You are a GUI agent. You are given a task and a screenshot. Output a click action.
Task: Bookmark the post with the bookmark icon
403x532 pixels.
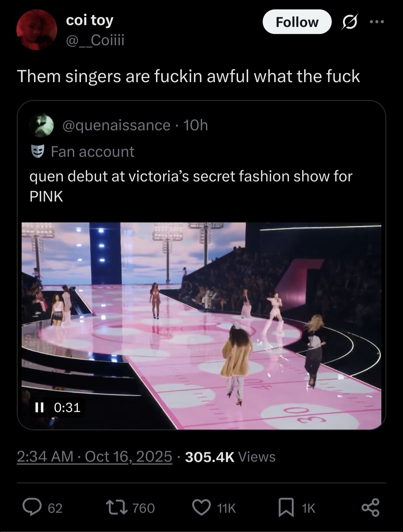[286, 508]
